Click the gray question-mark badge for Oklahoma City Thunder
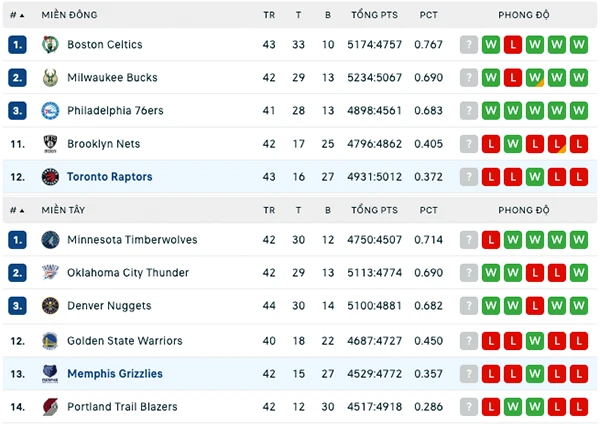 point(469,273)
